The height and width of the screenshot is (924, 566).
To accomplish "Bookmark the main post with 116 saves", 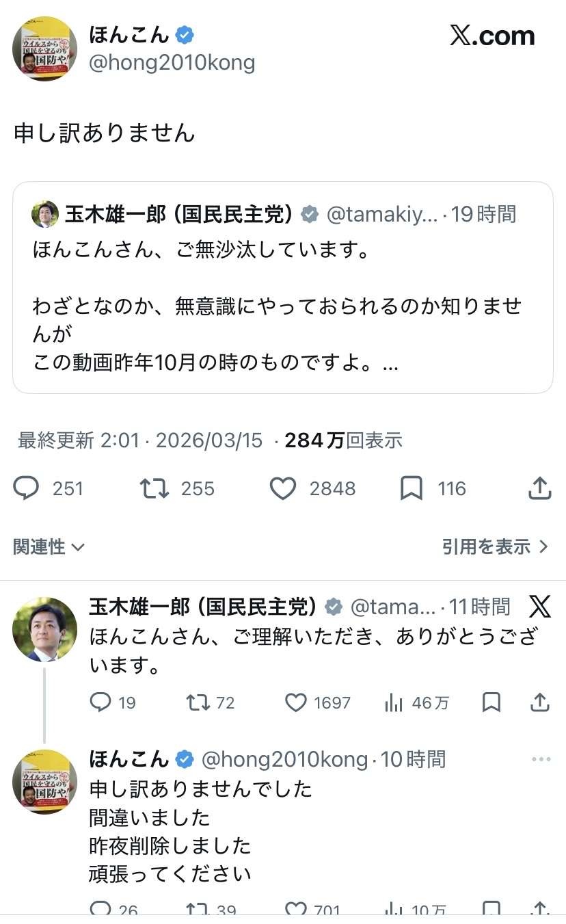I will pos(412,488).
